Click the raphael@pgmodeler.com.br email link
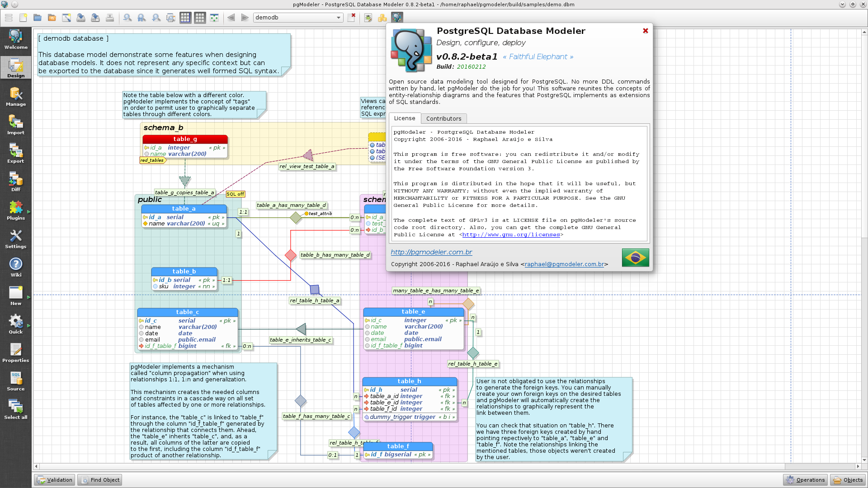The height and width of the screenshot is (488, 868). coord(564,264)
